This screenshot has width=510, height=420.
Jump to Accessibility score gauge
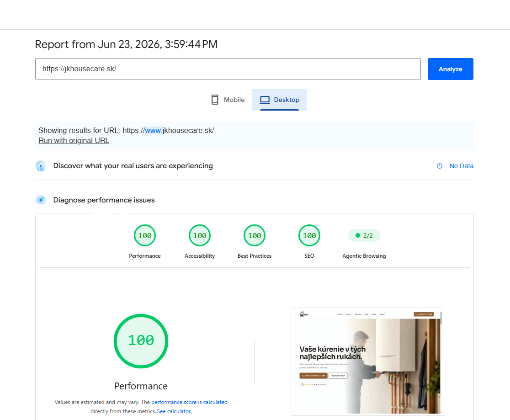[200, 235]
